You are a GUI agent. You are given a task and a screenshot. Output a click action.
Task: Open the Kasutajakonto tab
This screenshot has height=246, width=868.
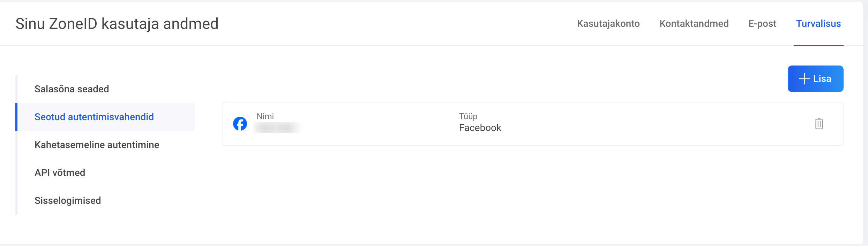pos(608,24)
